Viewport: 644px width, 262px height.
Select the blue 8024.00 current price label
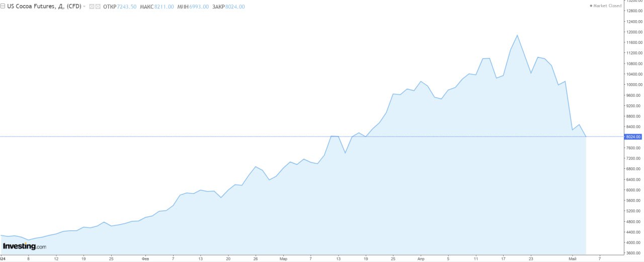pyautogui.click(x=632, y=137)
